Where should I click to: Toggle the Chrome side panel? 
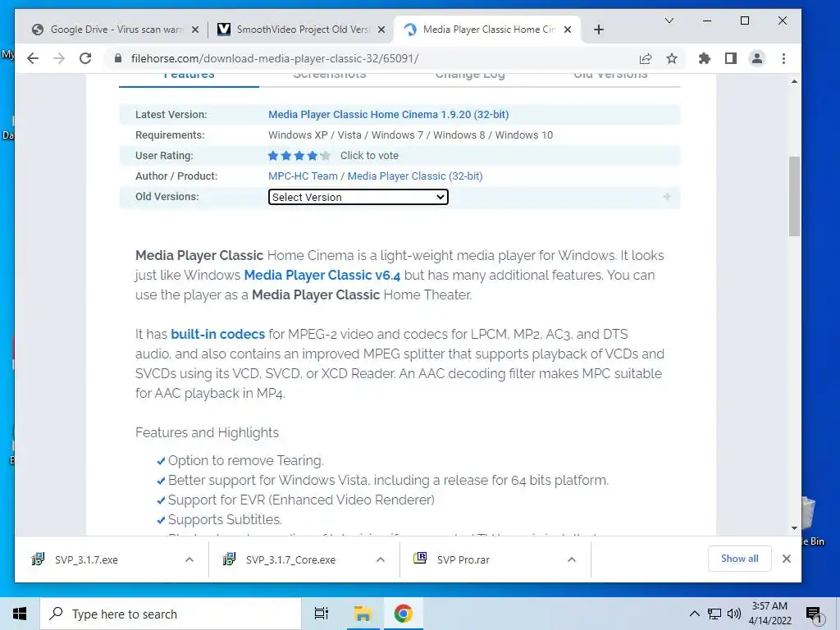coord(731,58)
